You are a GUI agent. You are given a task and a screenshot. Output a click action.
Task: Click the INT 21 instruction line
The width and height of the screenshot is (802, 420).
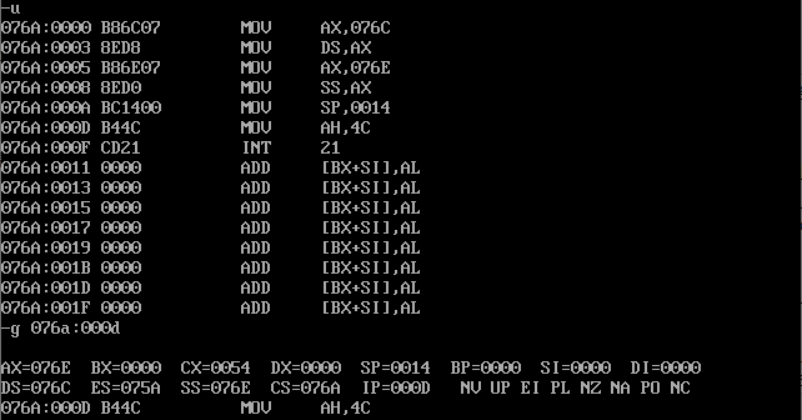tap(170, 147)
